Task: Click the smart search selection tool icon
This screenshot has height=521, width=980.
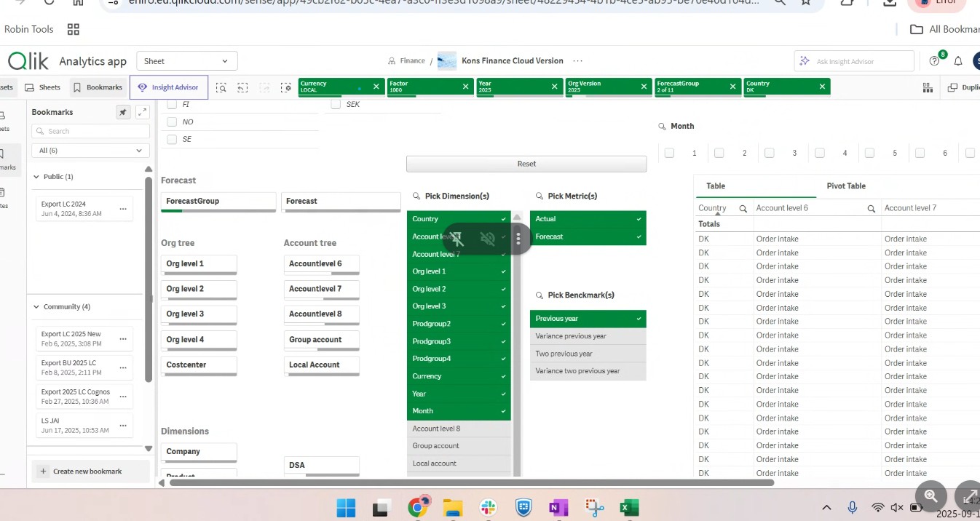Action: click(x=221, y=87)
